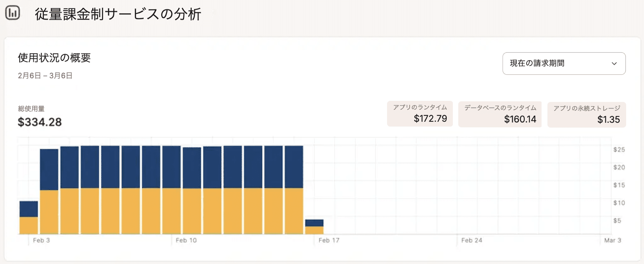Viewport: 644px width, 264px height.
Task: Select the アプリのランタイム cost card
Action: coord(420,114)
